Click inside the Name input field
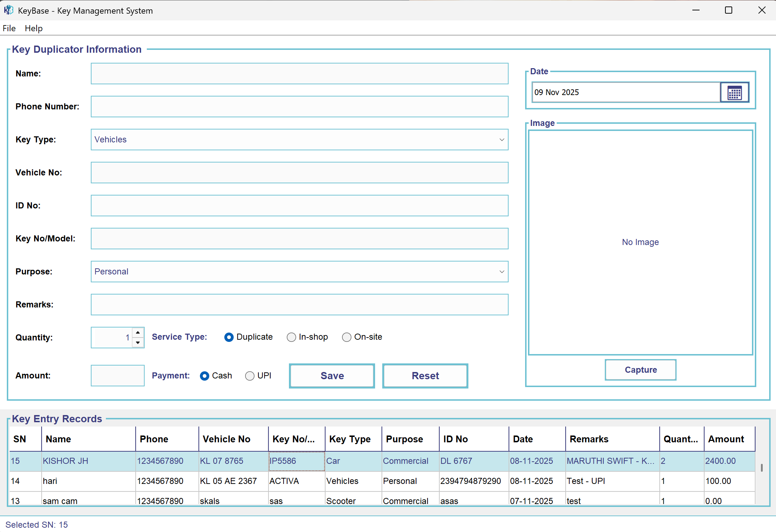 coord(299,74)
